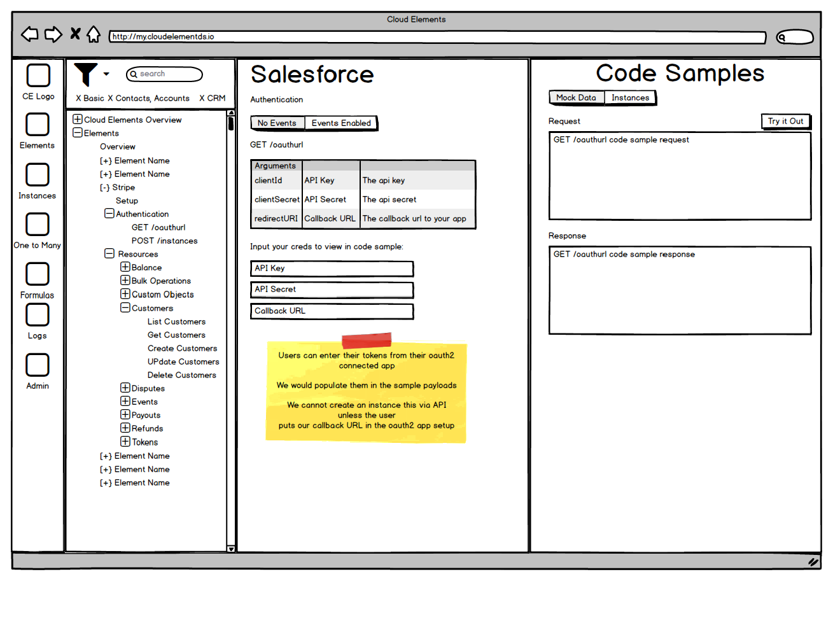Collapse the Stripe element node
This screenshot has height=644, width=833.
point(105,188)
